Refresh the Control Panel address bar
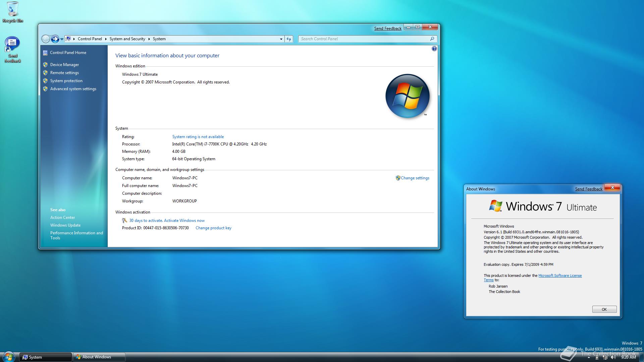Image resolution: width=644 pixels, height=362 pixels. pos(289,39)
